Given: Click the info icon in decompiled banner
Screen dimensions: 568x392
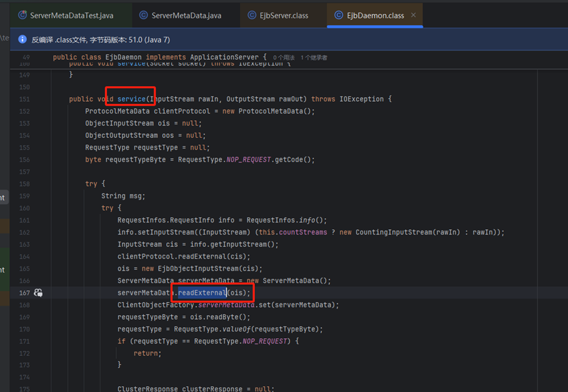Looking at the screenshot, I should coord(22,39).
